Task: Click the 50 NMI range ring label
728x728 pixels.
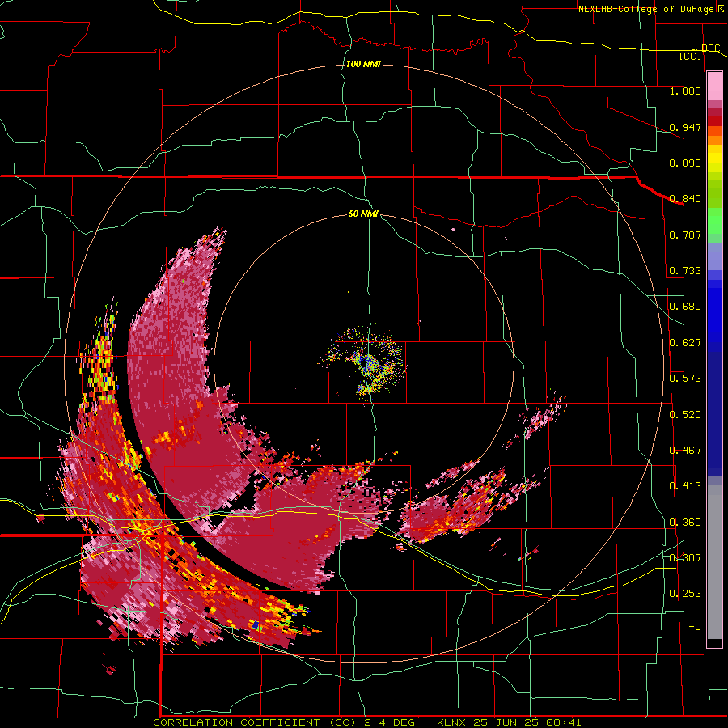Action: coord(363,214)
